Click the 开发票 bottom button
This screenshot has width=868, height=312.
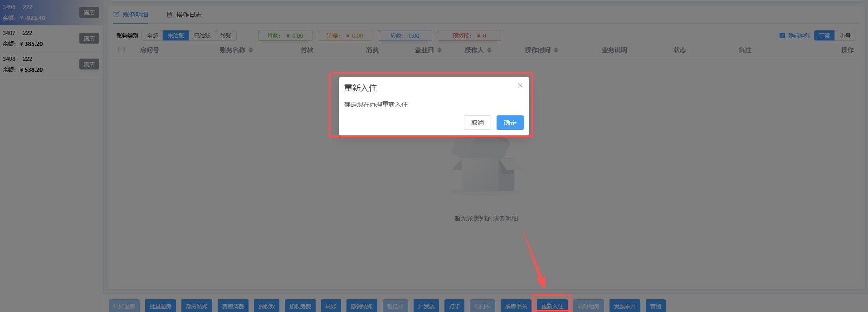click(426, 306)
